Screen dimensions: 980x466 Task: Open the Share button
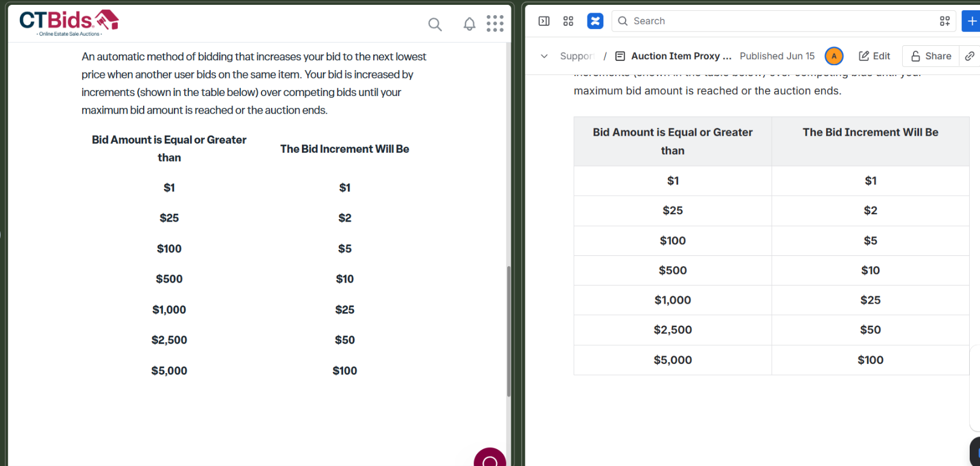click(931, 56)
